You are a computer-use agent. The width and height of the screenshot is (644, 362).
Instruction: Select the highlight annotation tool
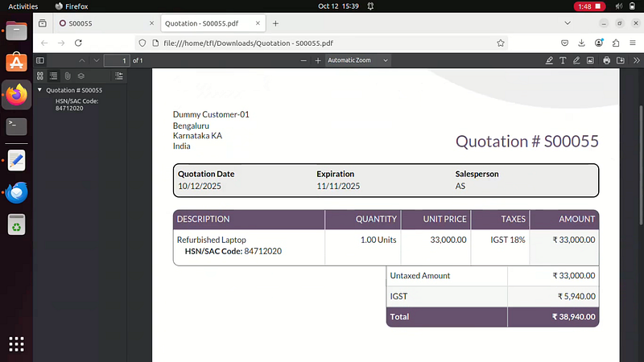(x=549, y=60)
